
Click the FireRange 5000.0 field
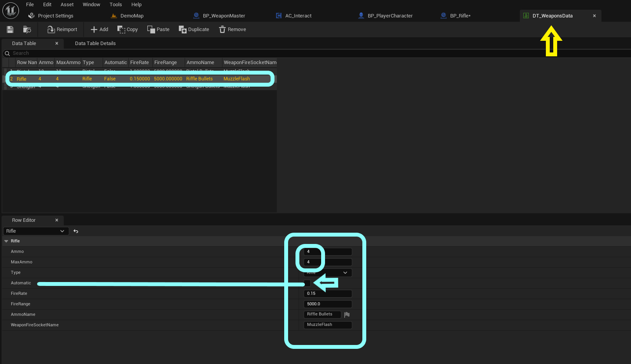(328, 304)
